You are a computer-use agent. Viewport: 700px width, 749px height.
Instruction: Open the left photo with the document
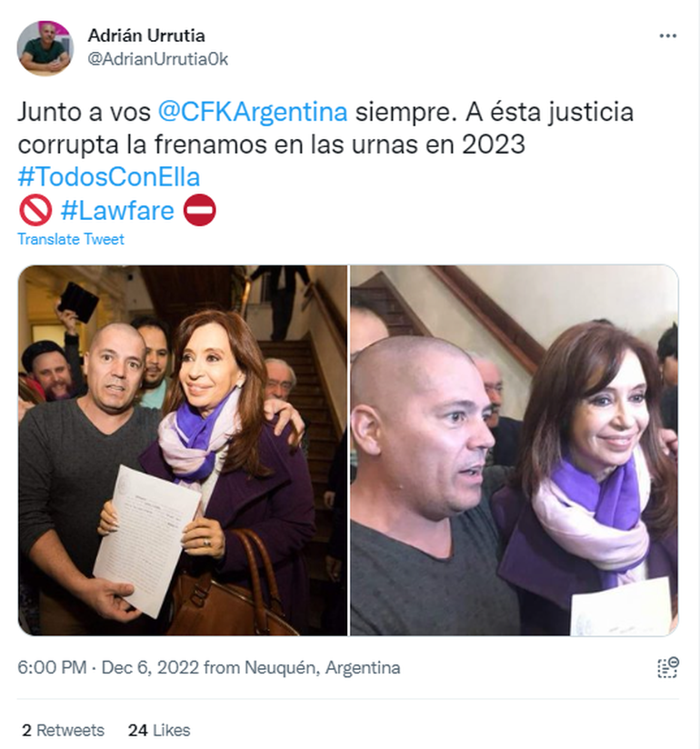click(x=183, y=450)
